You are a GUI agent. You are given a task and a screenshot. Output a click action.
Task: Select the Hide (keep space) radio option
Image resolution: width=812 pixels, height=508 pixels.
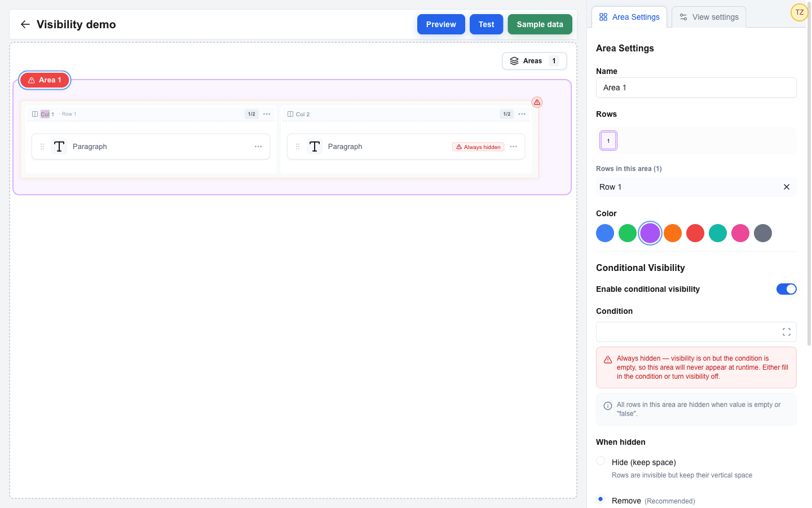click(x=601, y=461)
